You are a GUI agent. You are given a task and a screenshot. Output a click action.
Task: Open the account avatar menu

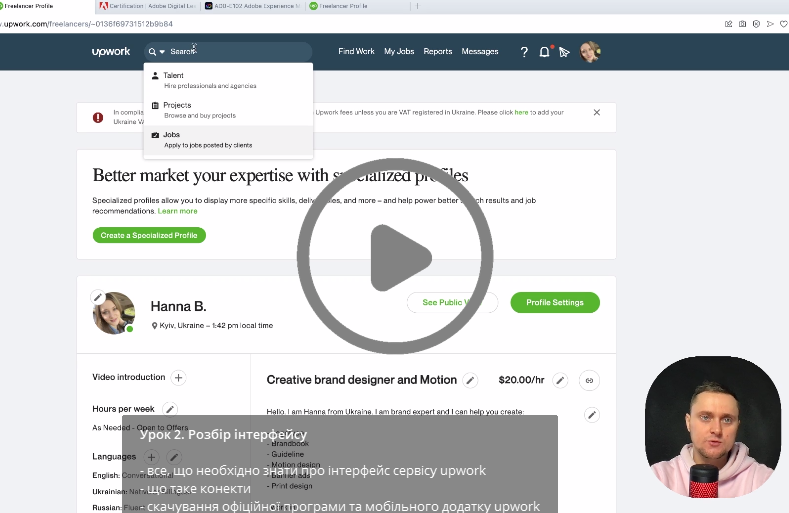click(x=590, y=52)
